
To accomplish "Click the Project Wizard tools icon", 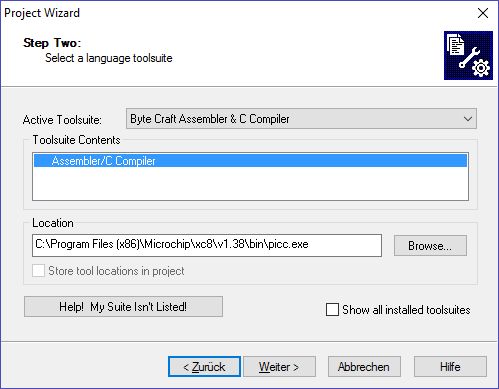I will pos(468,55).
